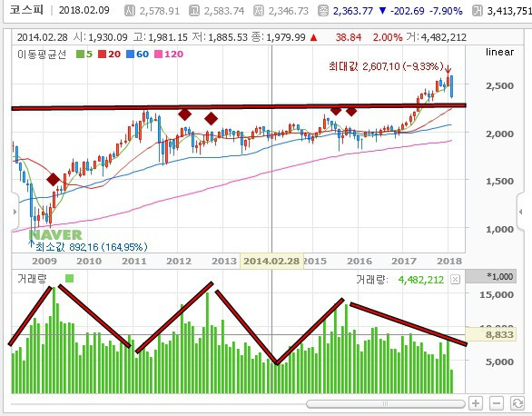Viewport: 532px width, 416px height.
Task: Click the 2011 year label
Action: point(134,261)
